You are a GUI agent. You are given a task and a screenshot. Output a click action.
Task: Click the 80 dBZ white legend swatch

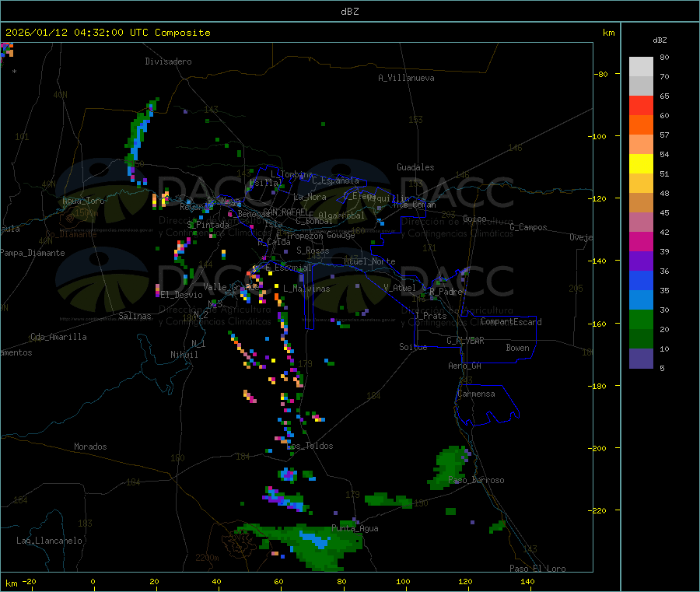641,67
